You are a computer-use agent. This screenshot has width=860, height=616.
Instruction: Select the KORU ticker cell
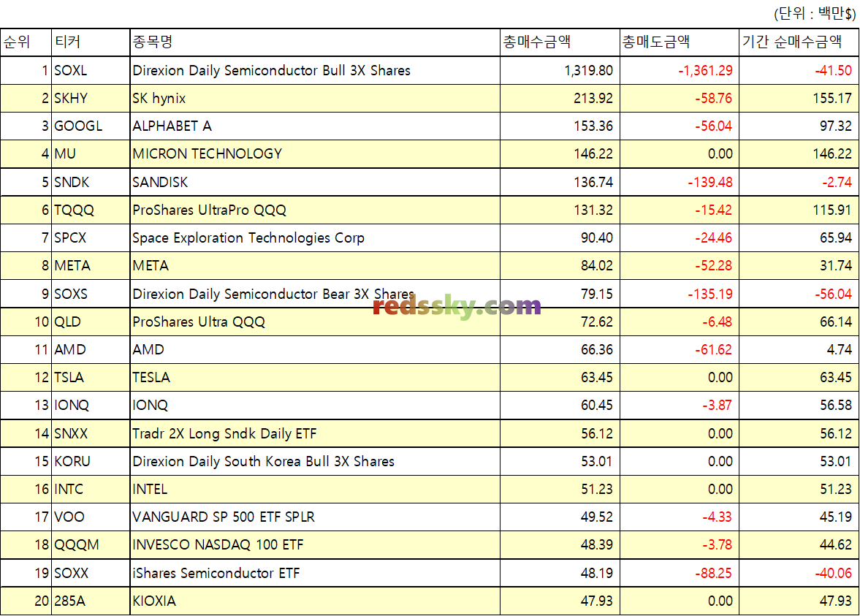(x=91, y=461)
